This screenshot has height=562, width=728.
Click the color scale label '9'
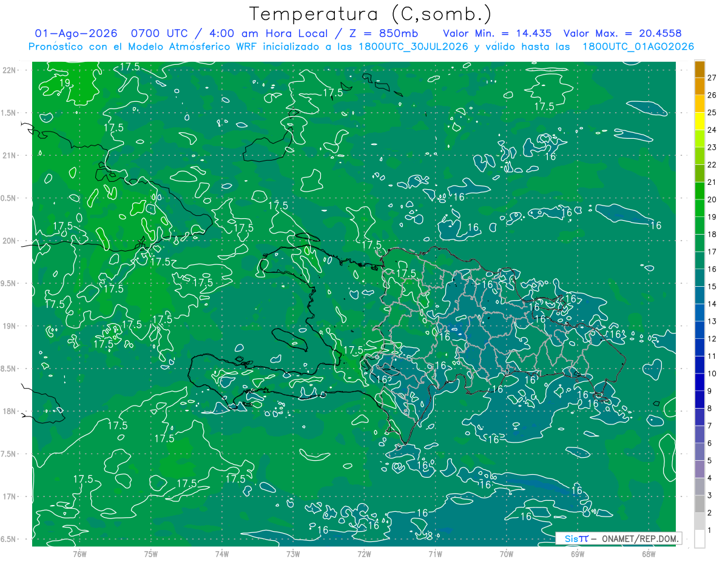coord(710,391)
